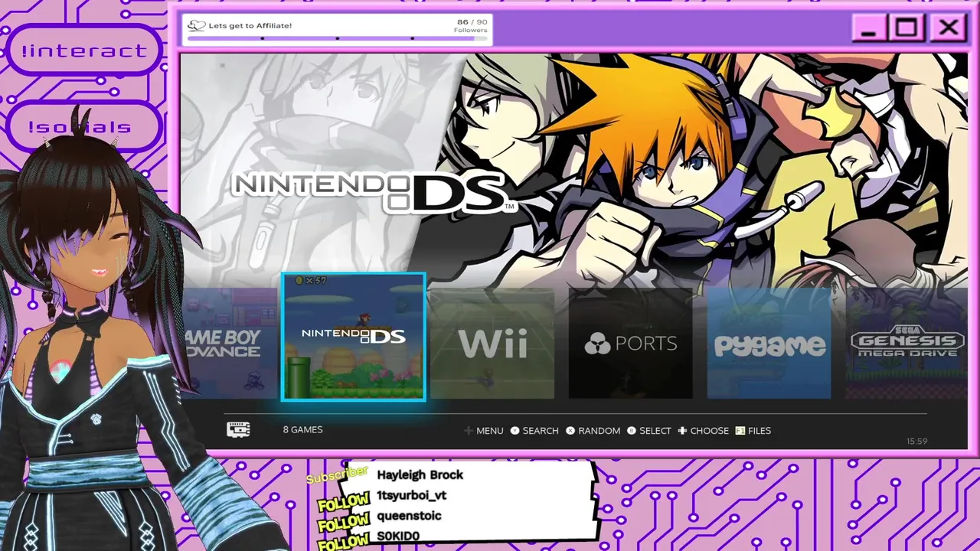Click follower name S0KID0
Viewport: 980px width, 551px height.
point(398,536)
